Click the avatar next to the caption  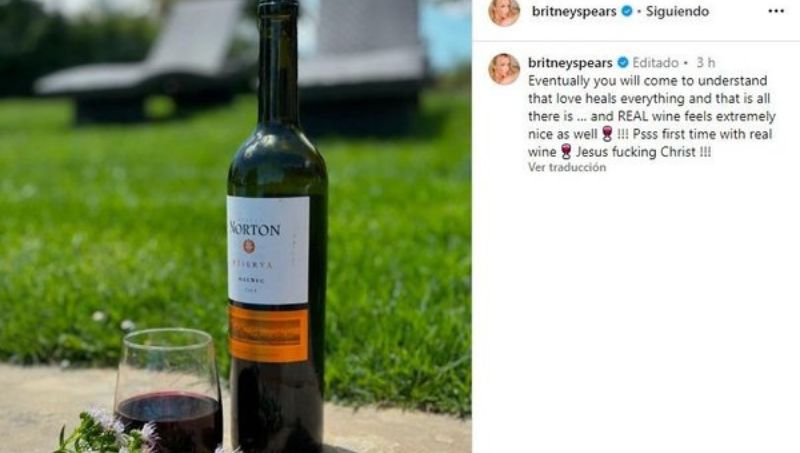pos(504,69)
